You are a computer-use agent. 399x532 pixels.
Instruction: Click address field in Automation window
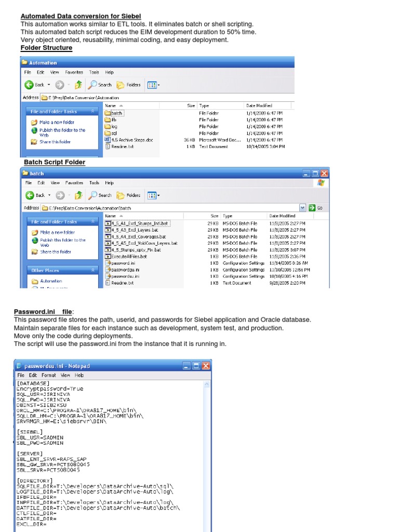(168, 98)
